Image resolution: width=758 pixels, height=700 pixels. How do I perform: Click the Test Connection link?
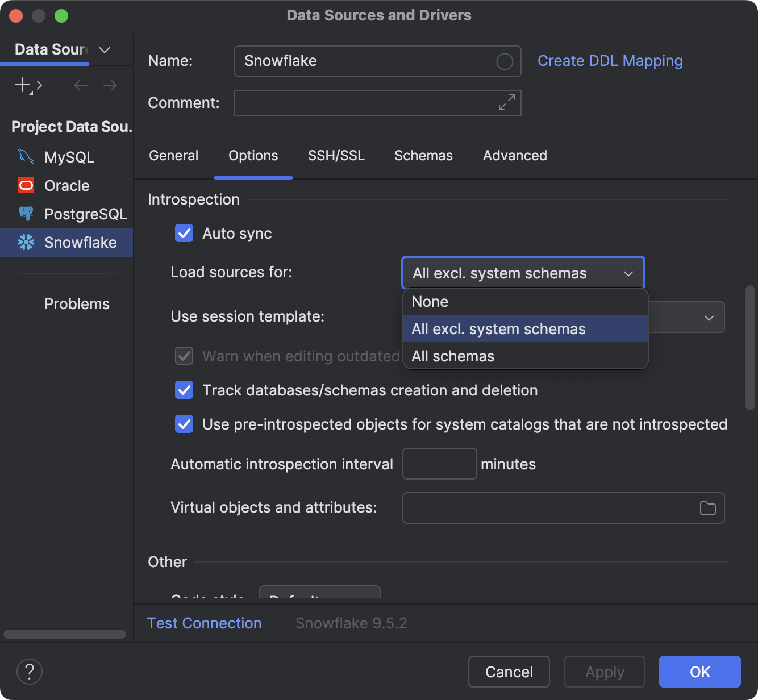pos(204,623)
